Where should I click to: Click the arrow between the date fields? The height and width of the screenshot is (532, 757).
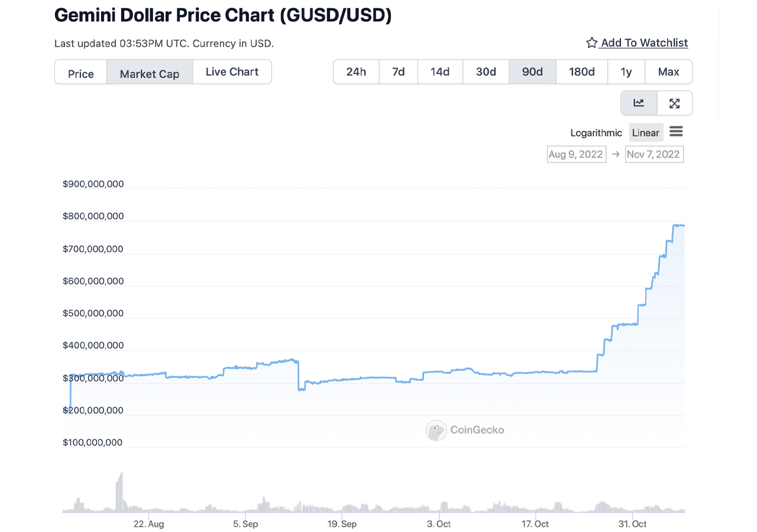615,154
